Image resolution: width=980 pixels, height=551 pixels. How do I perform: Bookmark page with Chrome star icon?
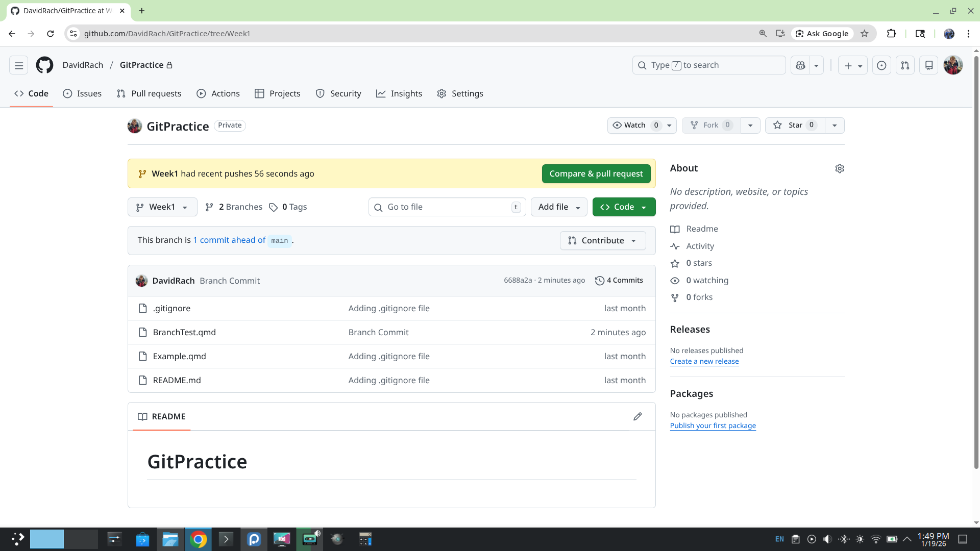pos(864,34)
